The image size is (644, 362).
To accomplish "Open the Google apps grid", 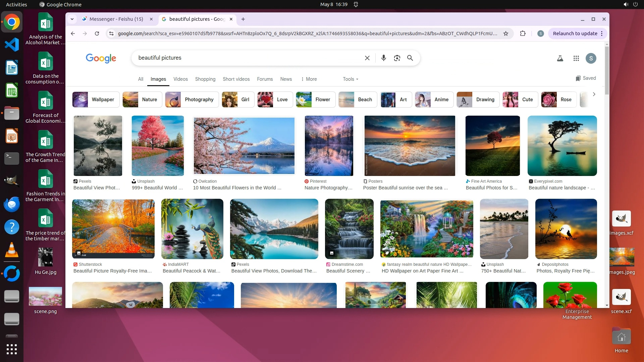I will 576,58.
